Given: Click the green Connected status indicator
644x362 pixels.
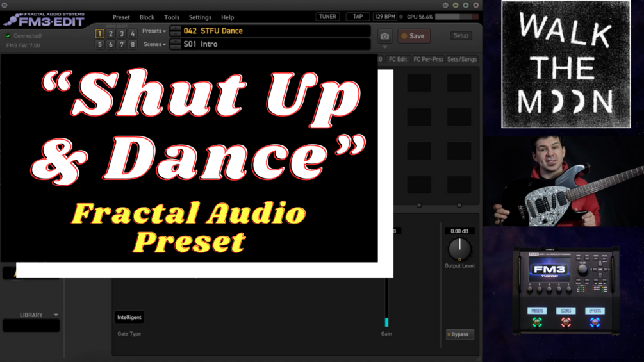Looking at the screenshot, I should click(8, 36).
